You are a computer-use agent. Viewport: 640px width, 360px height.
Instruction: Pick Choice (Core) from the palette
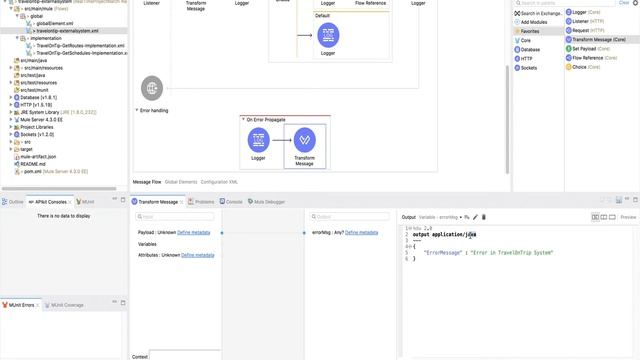[583, 67]
